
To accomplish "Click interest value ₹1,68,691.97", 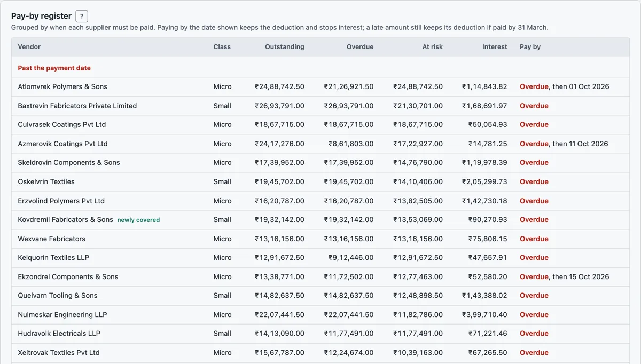I will (x=484, y=106).
